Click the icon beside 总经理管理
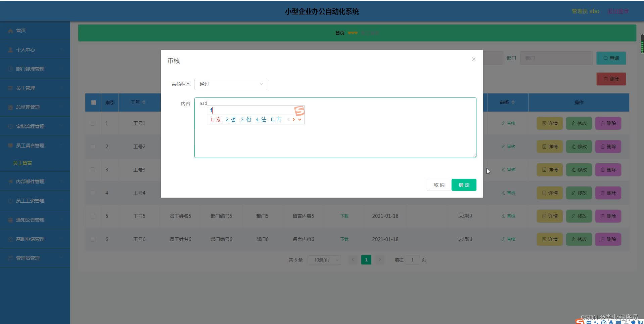This screenshot has width=644, height=324. click(10, 107)
